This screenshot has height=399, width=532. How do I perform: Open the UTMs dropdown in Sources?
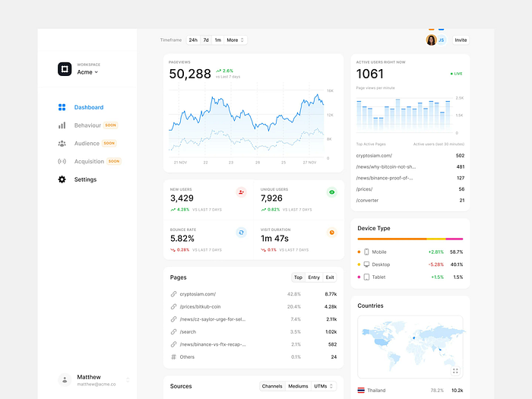323,386
